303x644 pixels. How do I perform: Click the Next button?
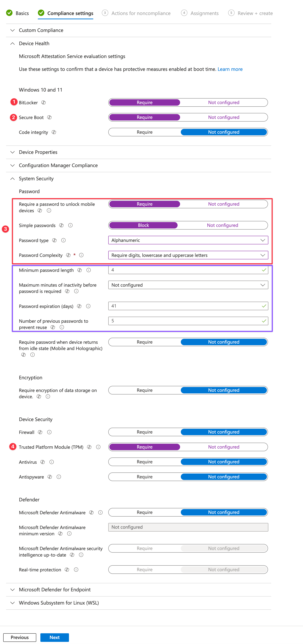(54, 637)
